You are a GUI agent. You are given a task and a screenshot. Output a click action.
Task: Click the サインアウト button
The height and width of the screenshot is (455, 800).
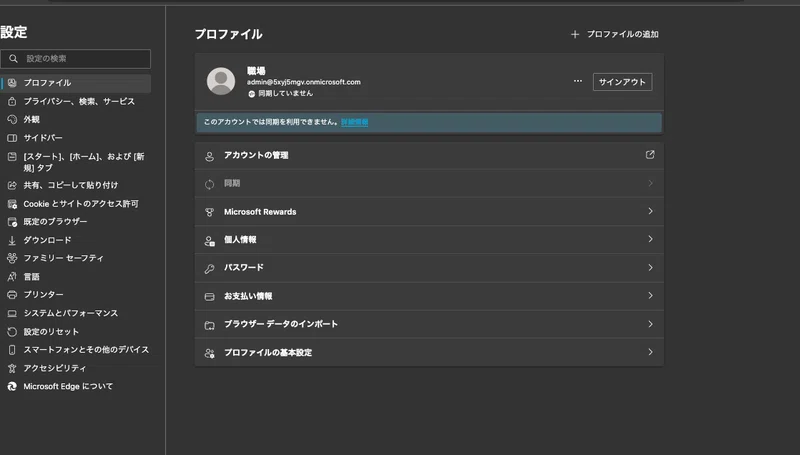pos(622,82)
